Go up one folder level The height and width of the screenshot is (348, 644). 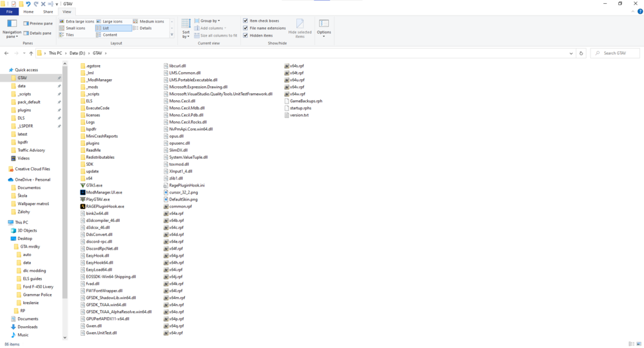(31, 53)
